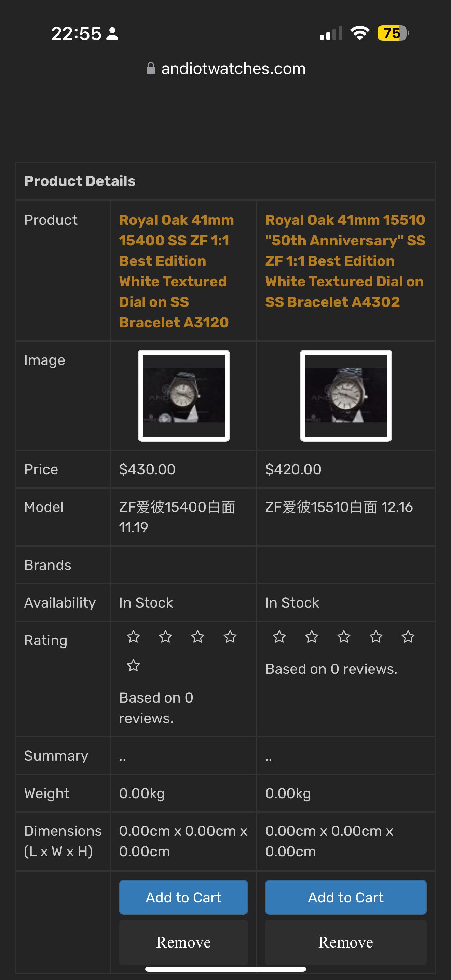Open the Royal Oak 15400 watch thumbnail

(184, 396)
